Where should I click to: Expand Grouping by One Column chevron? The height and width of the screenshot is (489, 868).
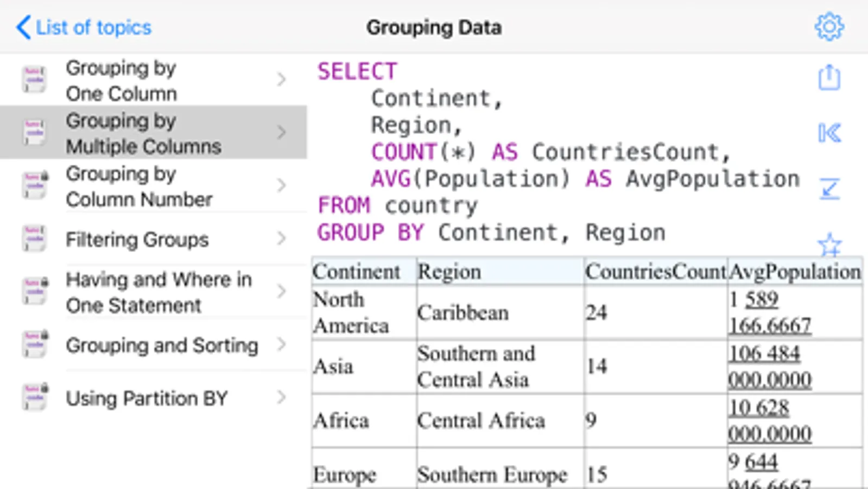coord(281,80)
